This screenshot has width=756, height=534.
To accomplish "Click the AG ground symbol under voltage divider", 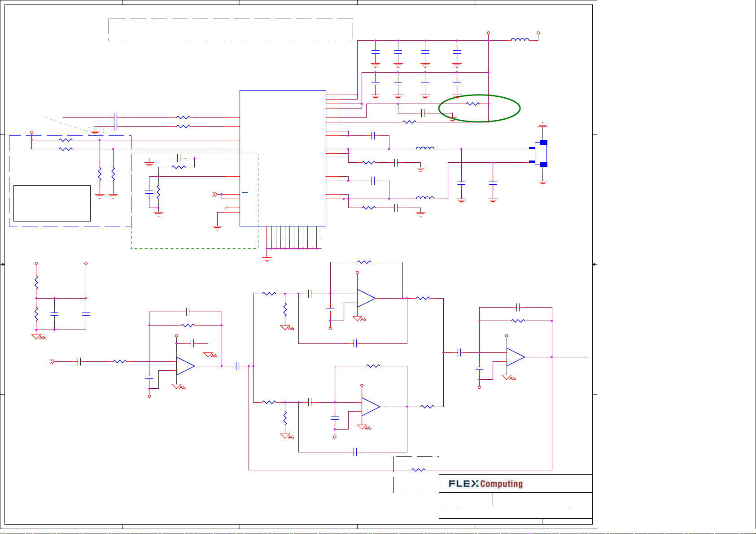I will coord(39,337).
